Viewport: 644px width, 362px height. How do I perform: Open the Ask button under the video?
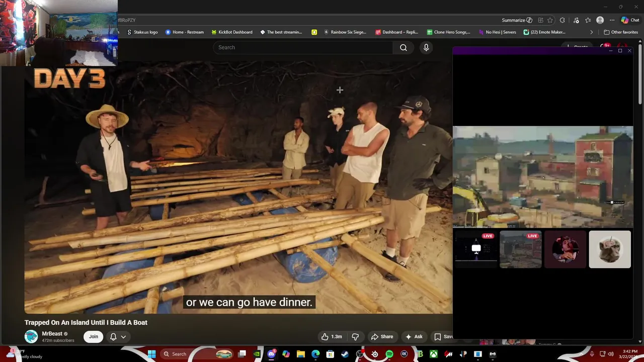click(x=414, y=337)
